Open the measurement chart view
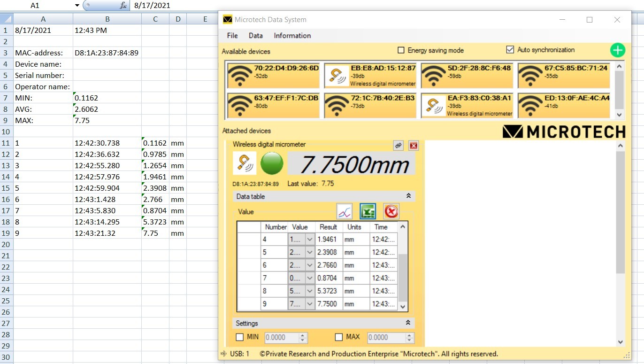 pos(345,211)
